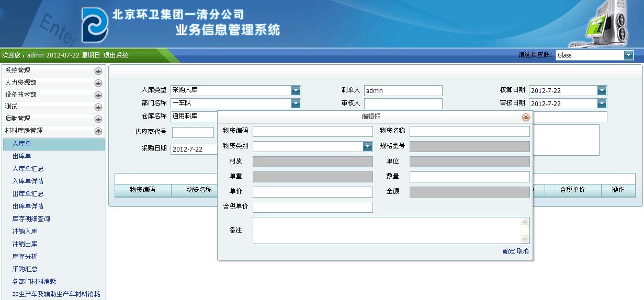Open the skin selector Glass dropdown
The height and width of the screenshot is (300, 644).
point(628,55)
